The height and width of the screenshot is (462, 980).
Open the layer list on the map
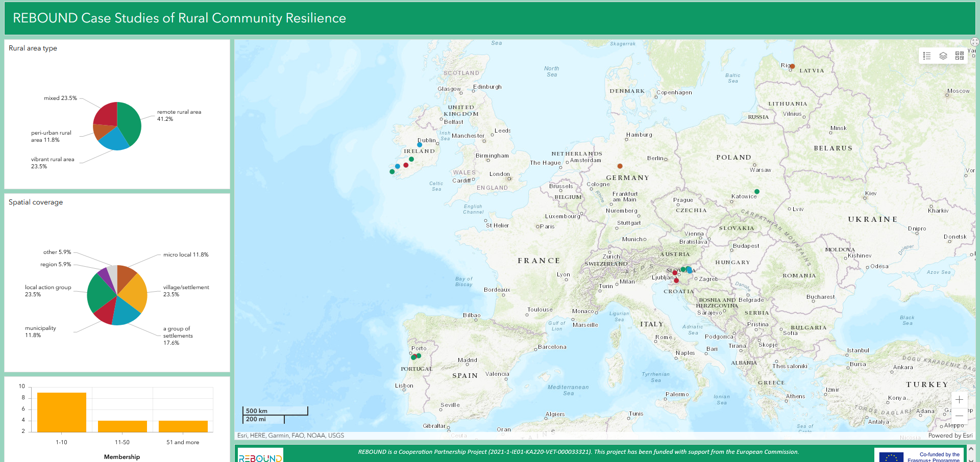tap(943, 56)
